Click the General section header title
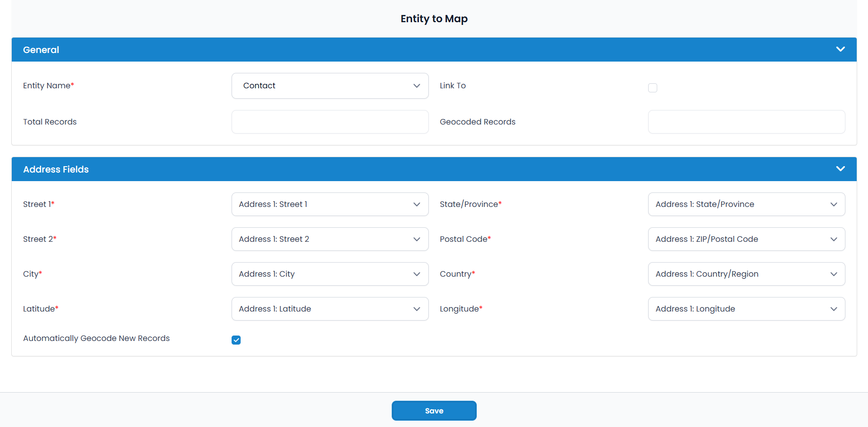Viewport: 868px width, 427px height. click(41, 50)
